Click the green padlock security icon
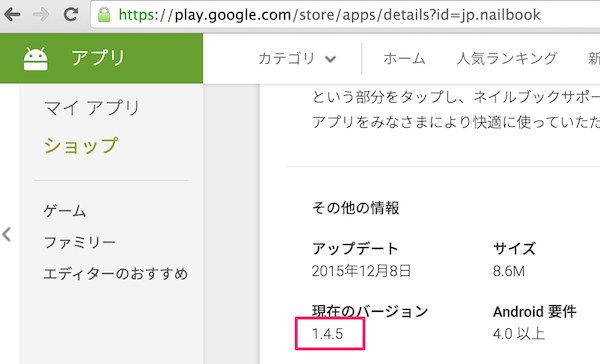The image size is (600, 364). [104, 15]
